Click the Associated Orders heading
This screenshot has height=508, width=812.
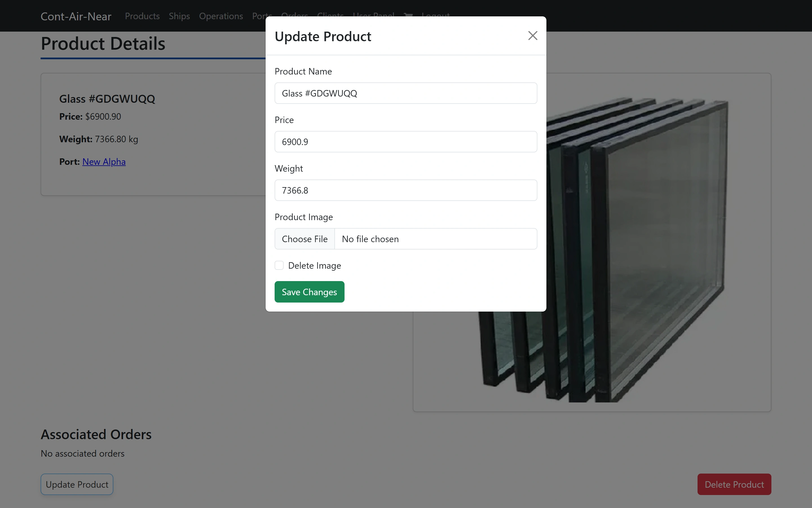[x=96, y=434]
